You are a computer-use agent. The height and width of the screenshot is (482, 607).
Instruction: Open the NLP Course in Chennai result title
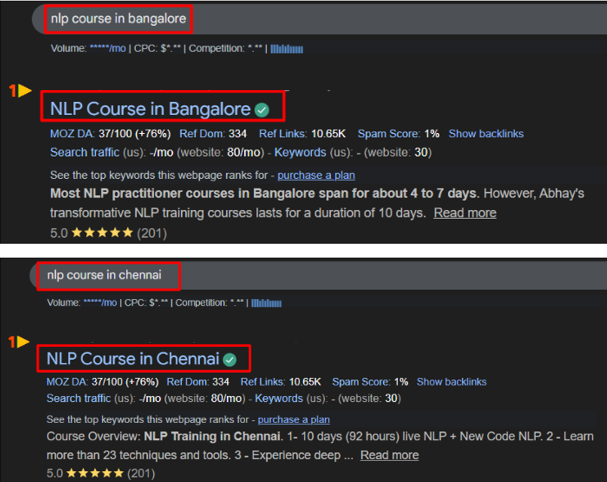[133, 359]
